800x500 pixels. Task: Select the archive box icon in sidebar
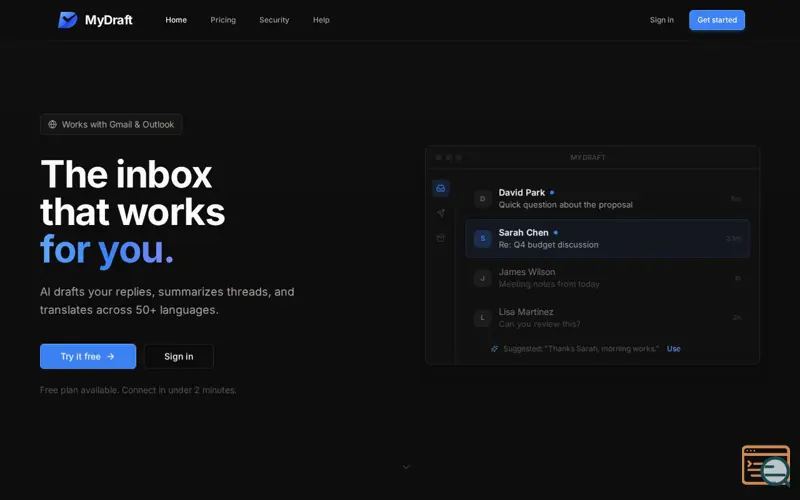point(440,238)
